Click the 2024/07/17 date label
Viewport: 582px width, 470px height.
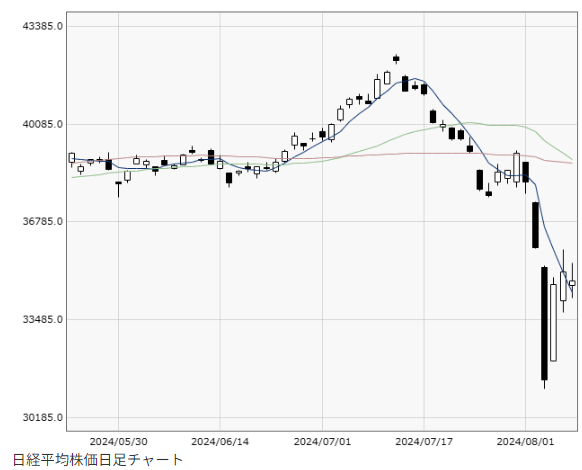(424, 442)
